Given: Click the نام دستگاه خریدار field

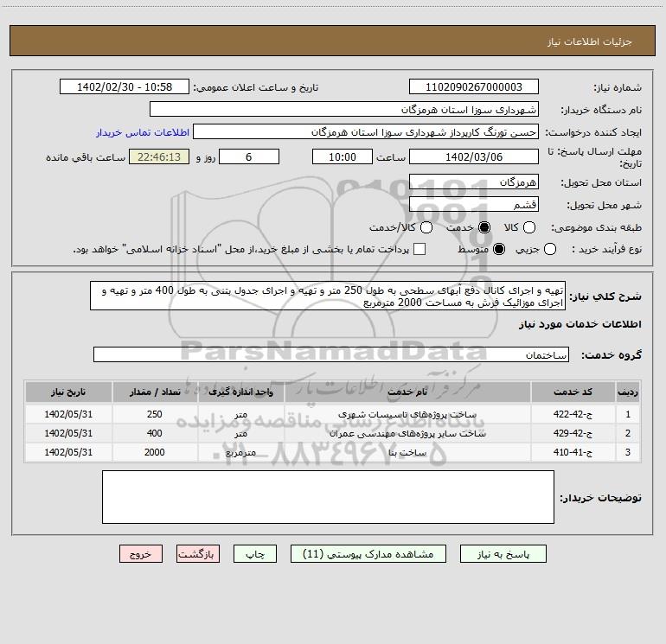Looking at the screenshot, I should click(344, 109).
